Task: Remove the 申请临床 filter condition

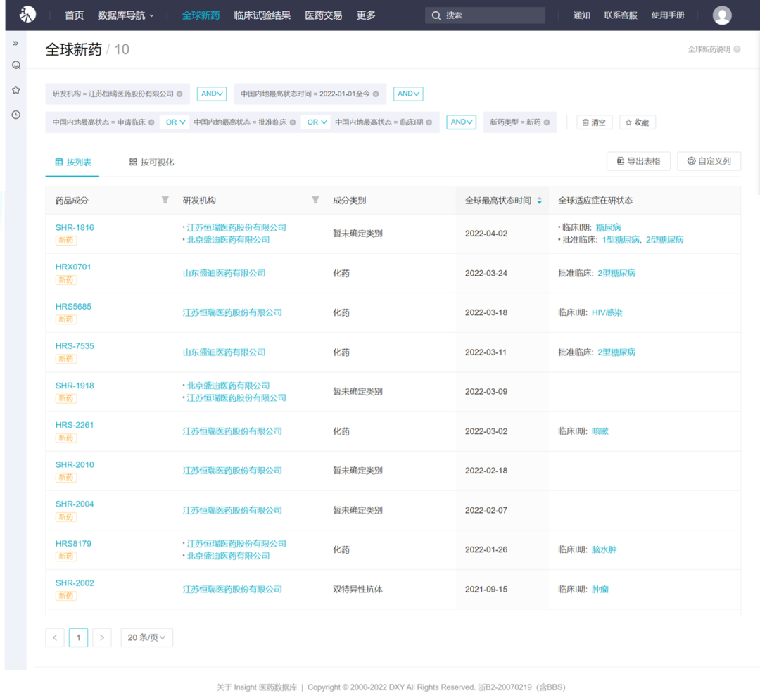Action: click(x=151, y=122)
